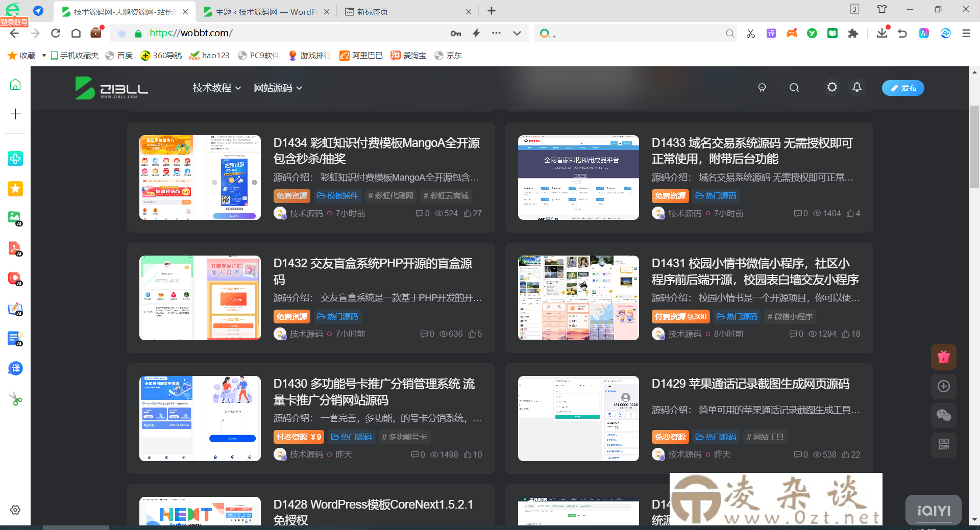Screen dimensions: 980x530
Task: Go to browser home page icon
Action: [x=76, y=33]
